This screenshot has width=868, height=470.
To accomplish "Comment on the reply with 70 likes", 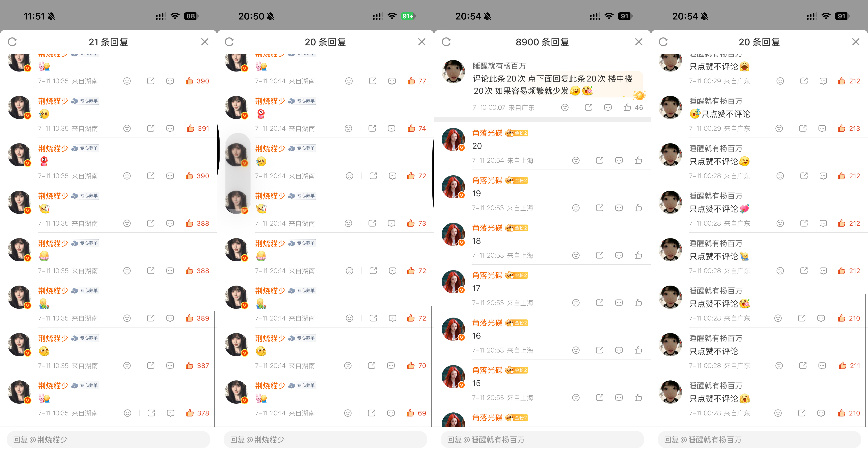I will [391, 365].
